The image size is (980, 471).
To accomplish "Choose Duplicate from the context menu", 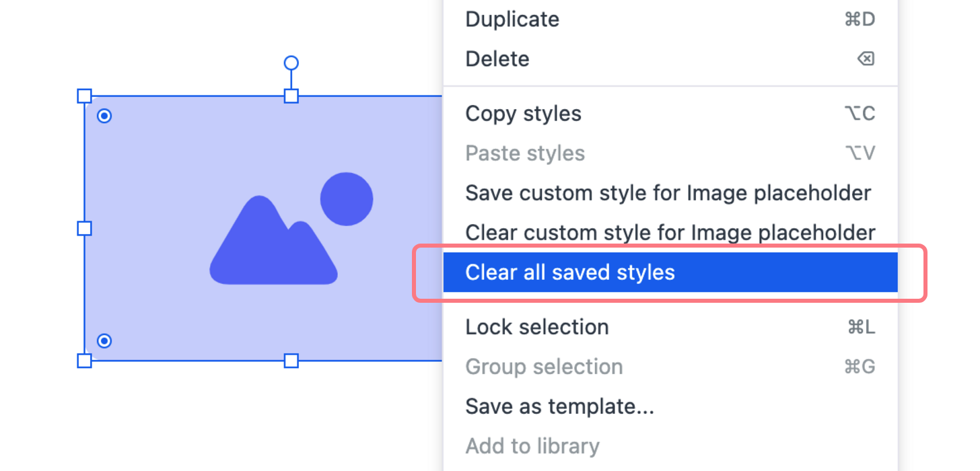I will pyautogui.click(x=670, y=19).
